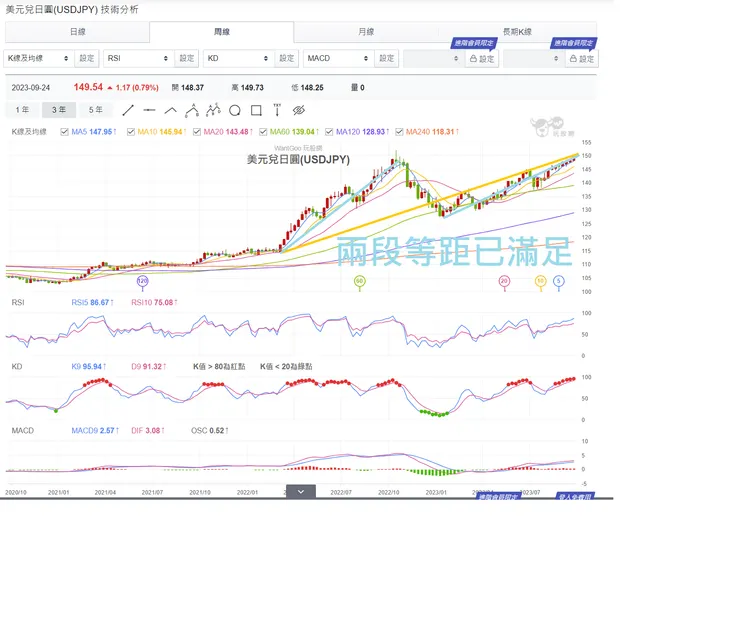The height and width of the screenshot is (637, 740).
Task: Choose the angle line drawing tool
Action: [x=170, y=110]
